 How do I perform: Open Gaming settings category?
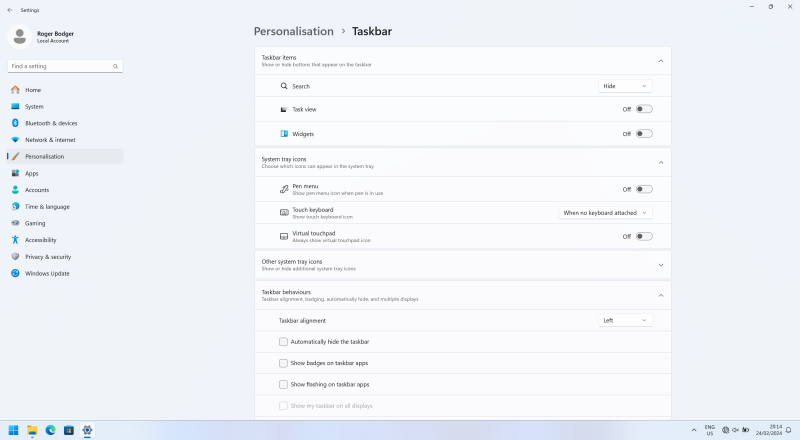[x=65, y=223]
